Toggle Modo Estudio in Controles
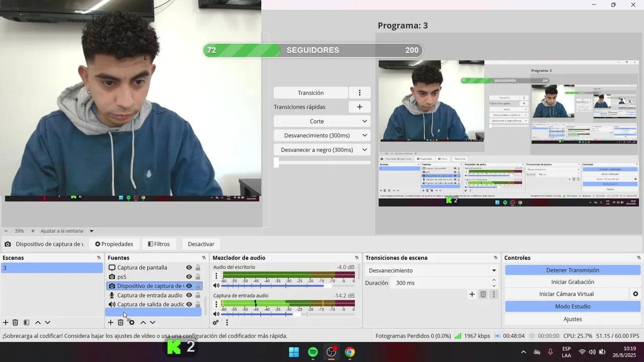The width and height of the screenshot is (644, 362). tap(573, 306)
